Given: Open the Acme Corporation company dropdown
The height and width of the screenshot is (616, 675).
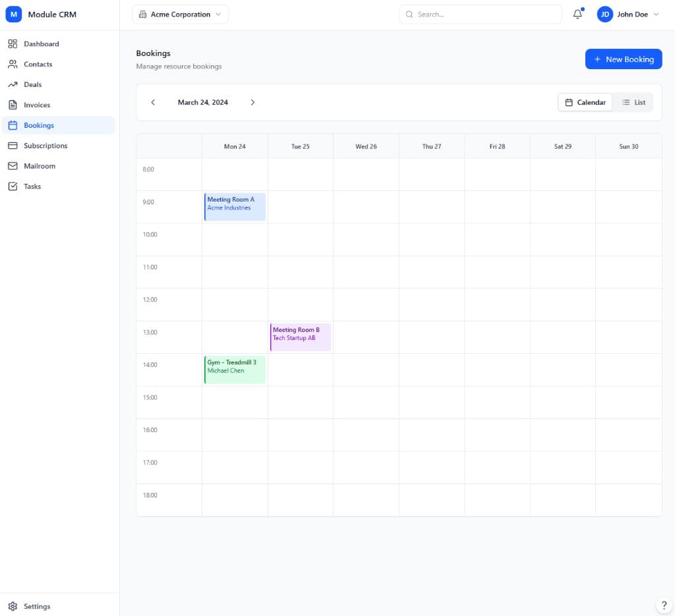Looking at the screenshot, I should (x=181, y=14).
